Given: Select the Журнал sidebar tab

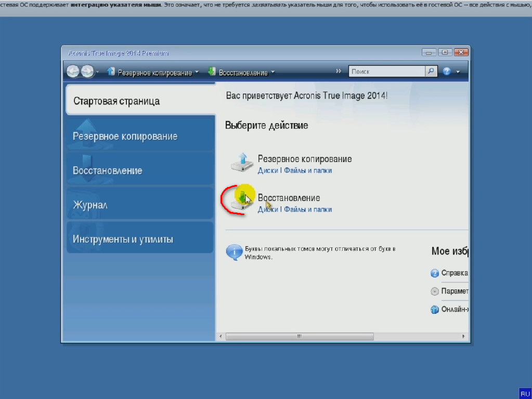Looking at the screenshot, I should (140, 205).
